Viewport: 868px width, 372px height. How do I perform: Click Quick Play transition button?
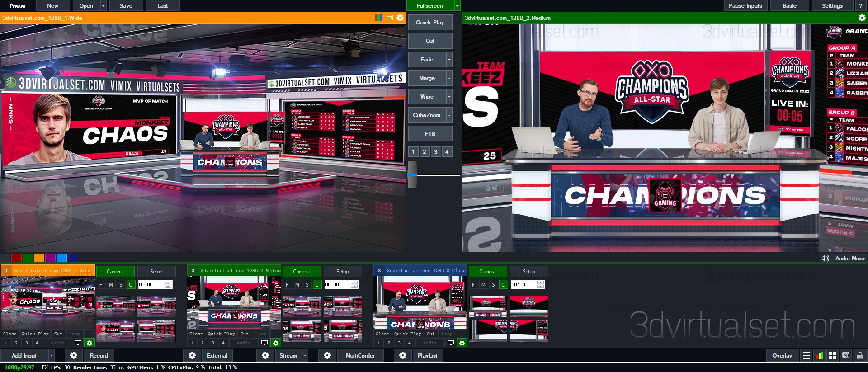(x=430, y=23)
